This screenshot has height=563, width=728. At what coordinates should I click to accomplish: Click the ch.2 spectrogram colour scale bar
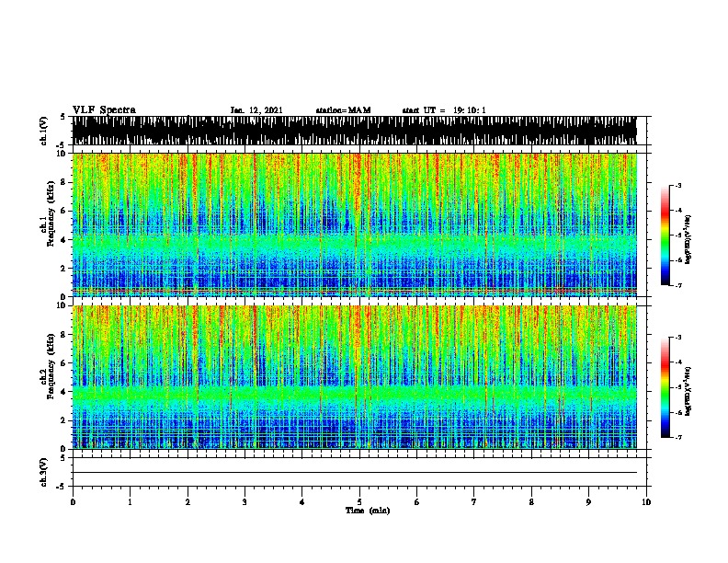[665, 387]
